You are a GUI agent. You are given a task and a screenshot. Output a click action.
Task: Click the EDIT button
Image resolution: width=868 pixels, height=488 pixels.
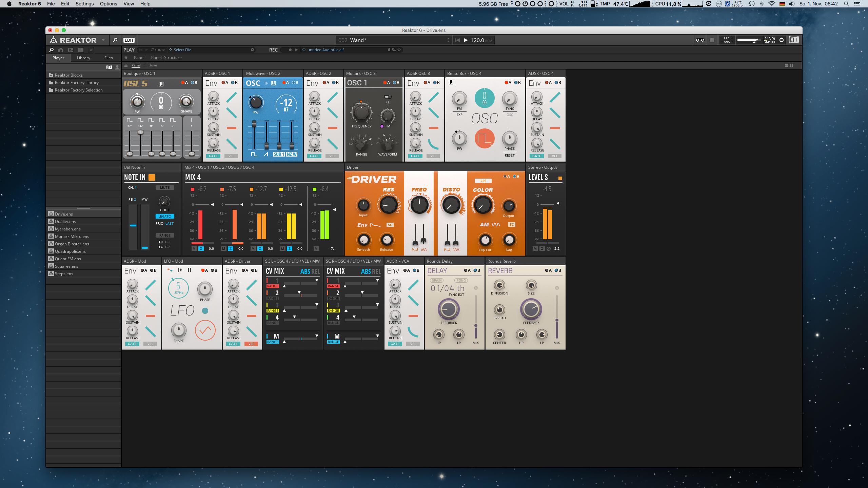click(129, 40)
